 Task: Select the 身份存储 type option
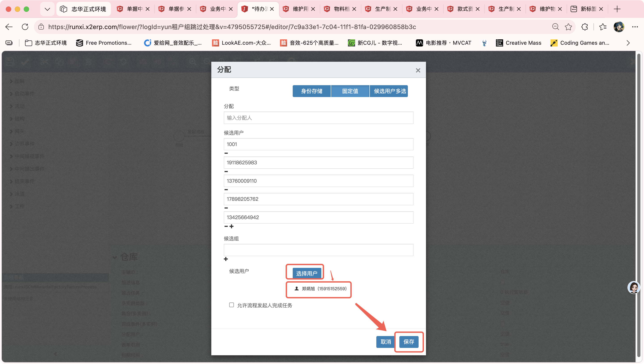[x=311, y=91]
